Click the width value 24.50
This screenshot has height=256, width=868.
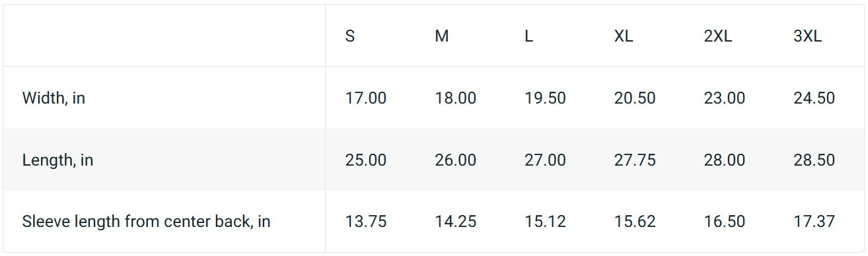[x=814, y=98]
